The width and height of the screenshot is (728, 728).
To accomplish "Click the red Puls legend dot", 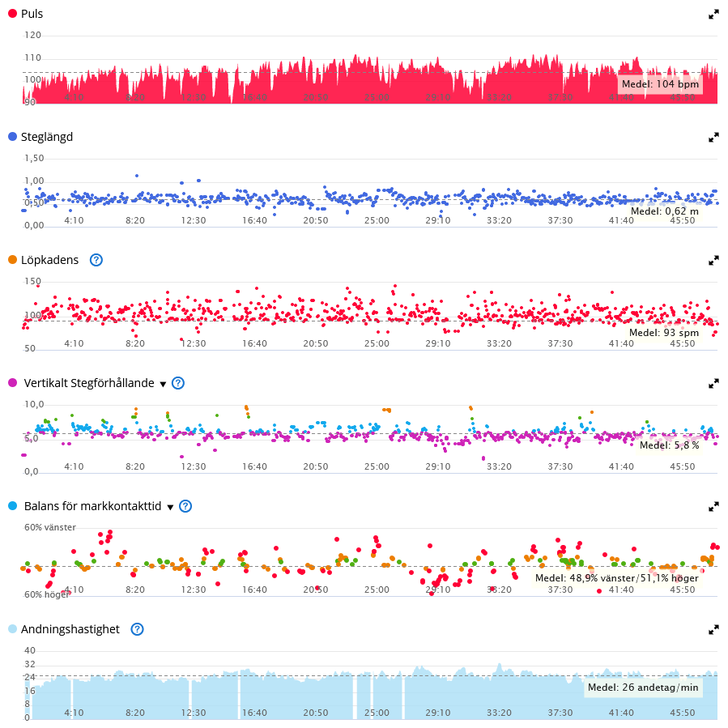I will [x=12, y=14].
